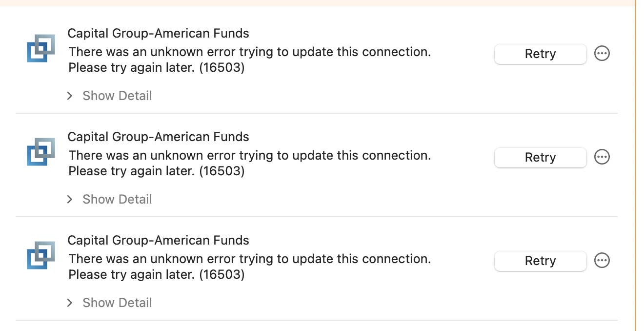Click the Capital Group logo in the first row

tap(41, 48)
